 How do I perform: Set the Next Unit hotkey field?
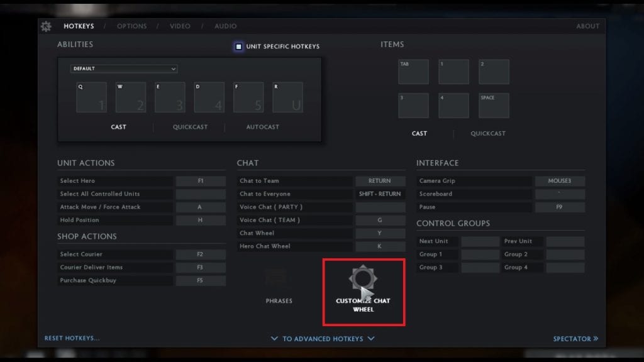click(x=480, y=241)
